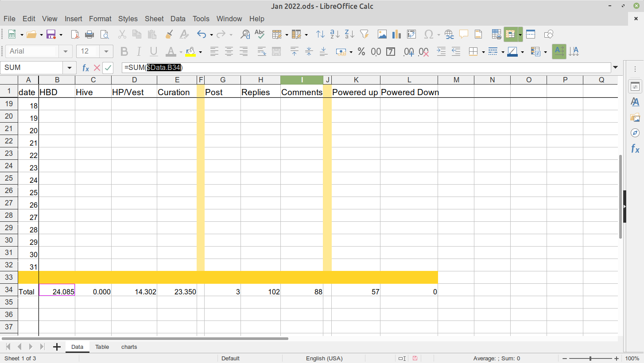Open the Sheet menu
Viewport: 644px width, 363px height.
154,19
